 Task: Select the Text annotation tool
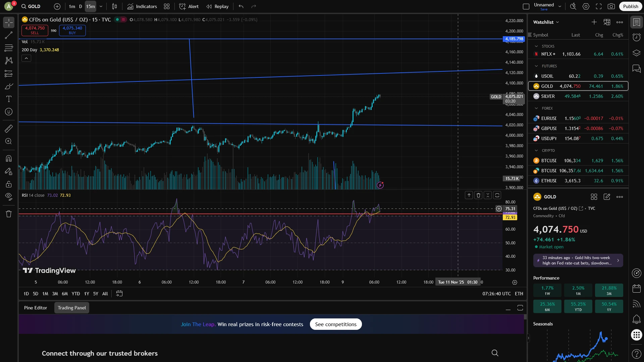(x=9, y=99)
